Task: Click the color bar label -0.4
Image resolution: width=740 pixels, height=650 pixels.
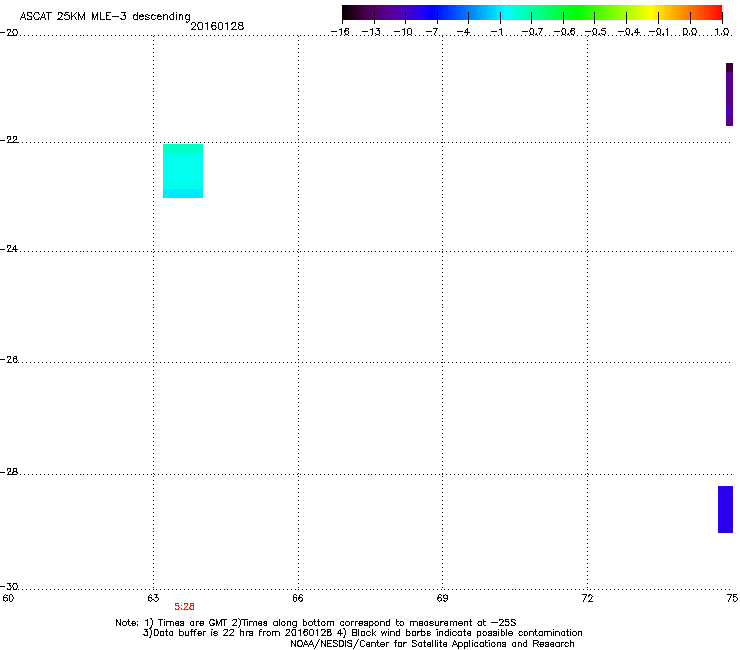Action: click(629, 32)
